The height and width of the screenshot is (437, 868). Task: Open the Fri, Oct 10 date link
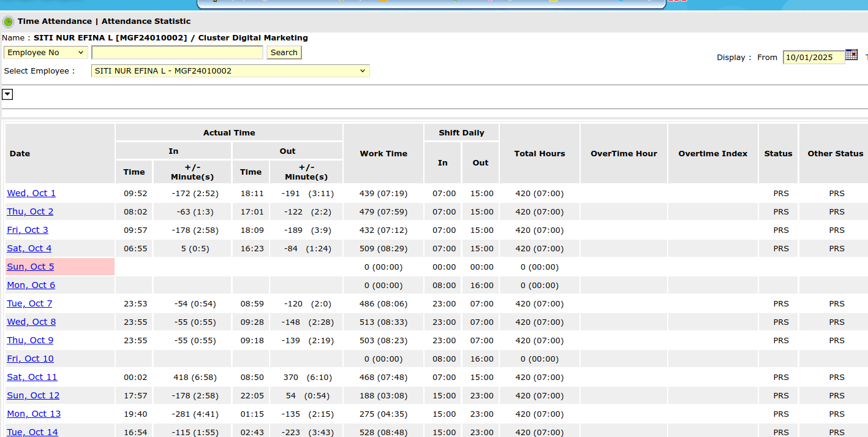pos(30,359)
